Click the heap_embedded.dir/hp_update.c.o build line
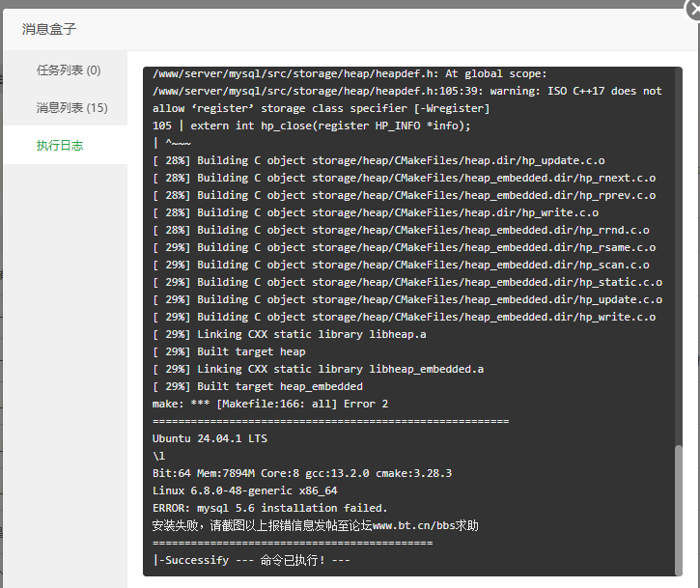 pos(407,300)
